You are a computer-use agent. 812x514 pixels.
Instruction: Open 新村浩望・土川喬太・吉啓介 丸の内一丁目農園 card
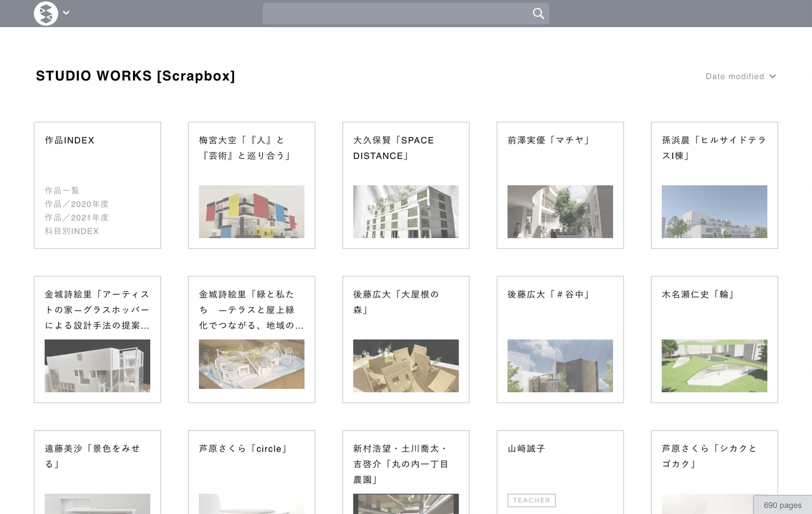(406, 472)
